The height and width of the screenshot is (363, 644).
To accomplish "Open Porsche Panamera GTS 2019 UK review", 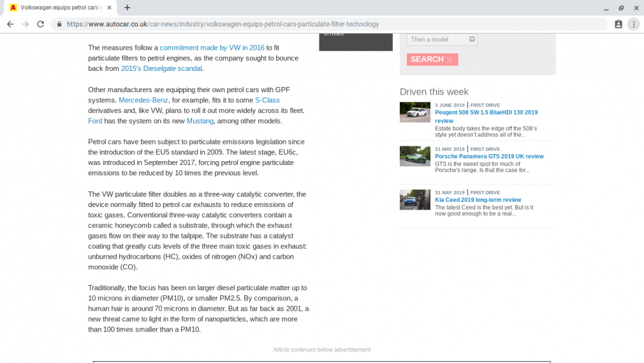I will coord(489,156).
